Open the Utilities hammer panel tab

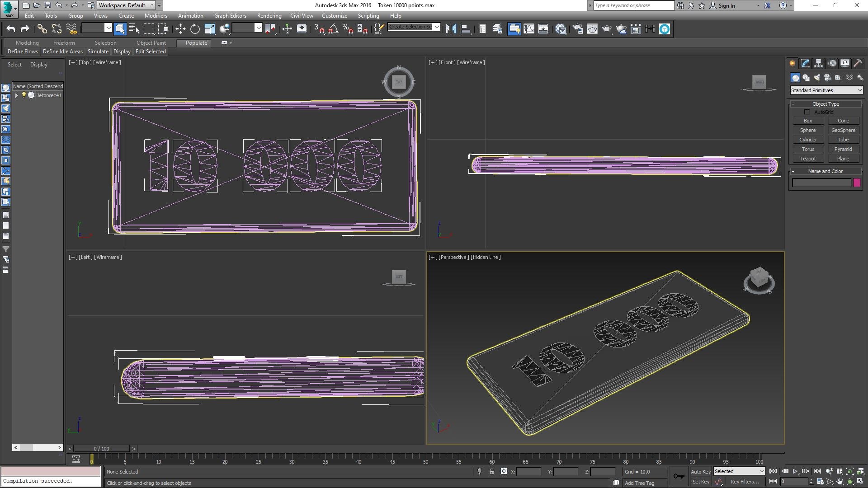[x=858, y=63]
